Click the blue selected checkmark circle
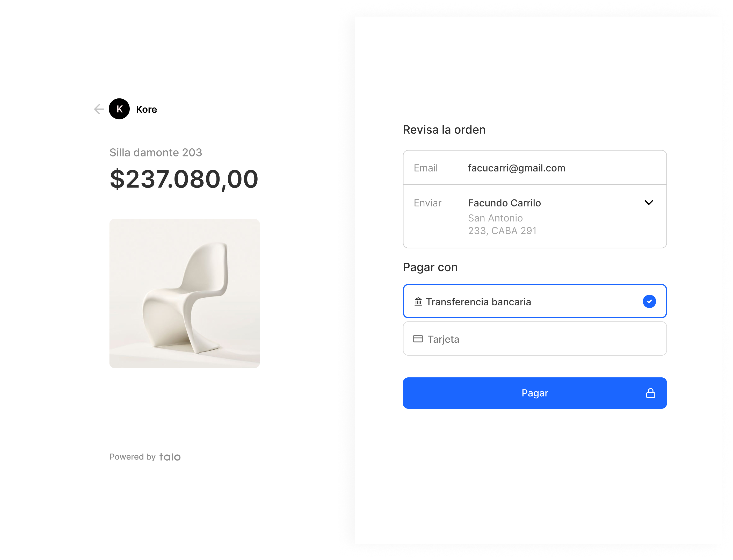 click(x=649, y=302)
